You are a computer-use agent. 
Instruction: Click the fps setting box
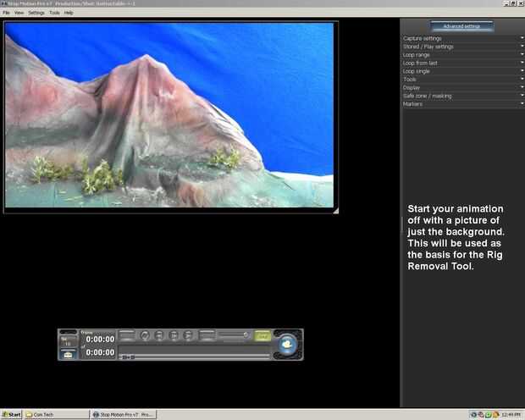68,341
